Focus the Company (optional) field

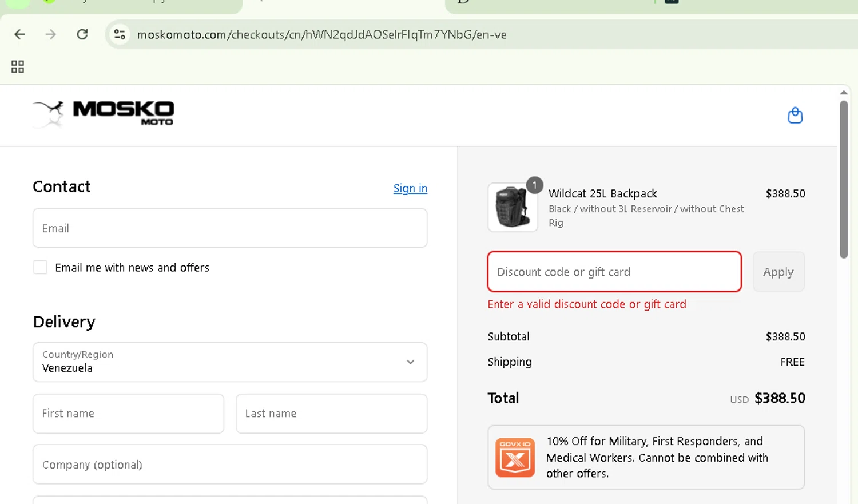[x=230, y=465]
